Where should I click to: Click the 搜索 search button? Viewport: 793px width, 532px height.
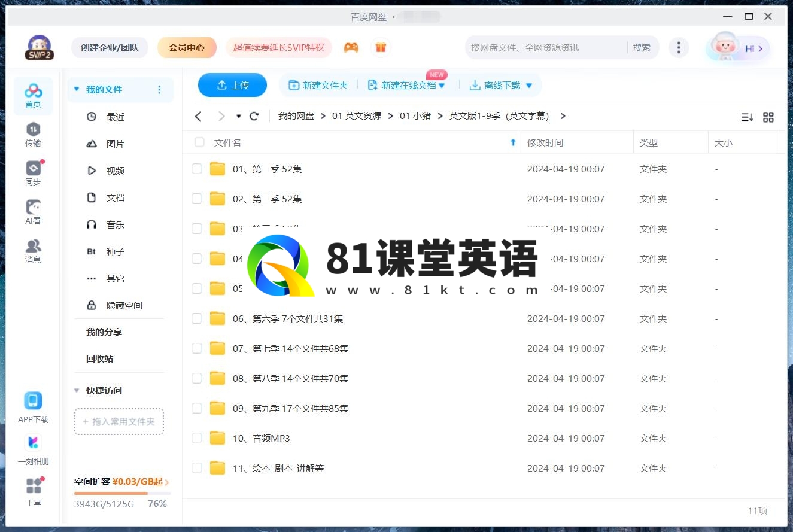pos(642,48)
